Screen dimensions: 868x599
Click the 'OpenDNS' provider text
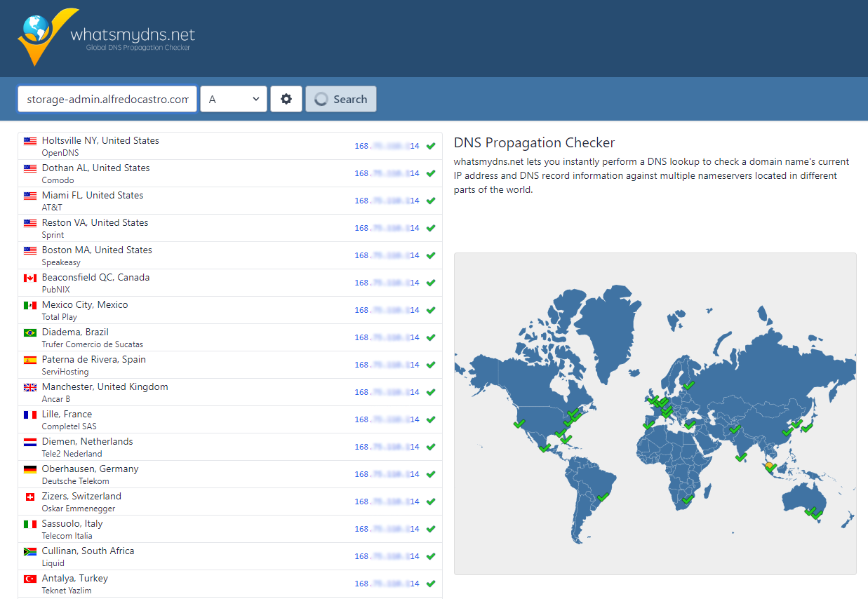pyautogui.click(x=60, y=153)
